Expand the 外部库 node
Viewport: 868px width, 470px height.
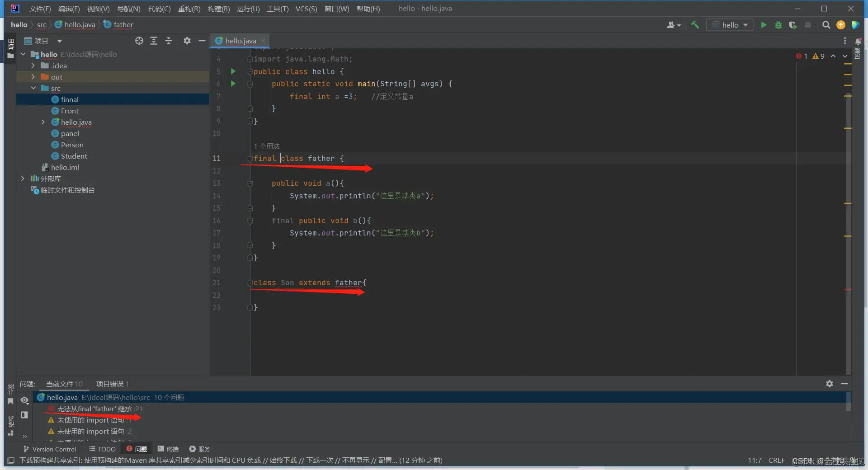pos(23,179)
